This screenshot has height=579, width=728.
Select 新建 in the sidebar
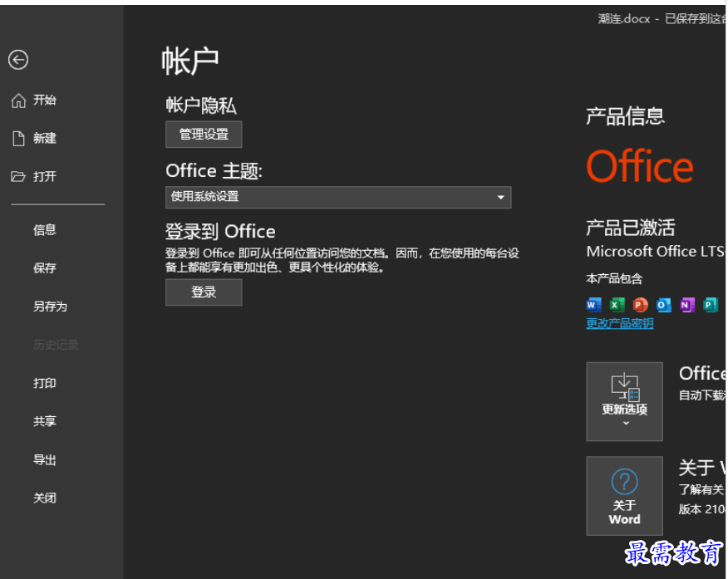tap(45, 138)
